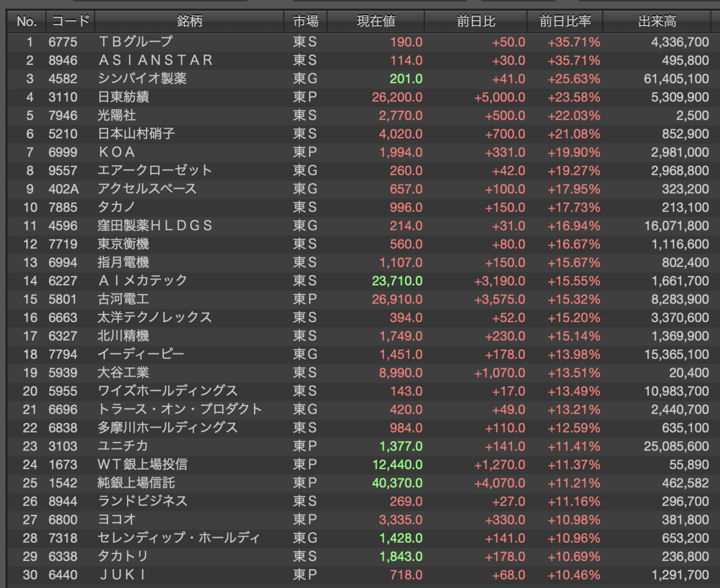Click the ヨコオ stock name
The width and height of the screenshot is (720, 588).
pos(116,520)
